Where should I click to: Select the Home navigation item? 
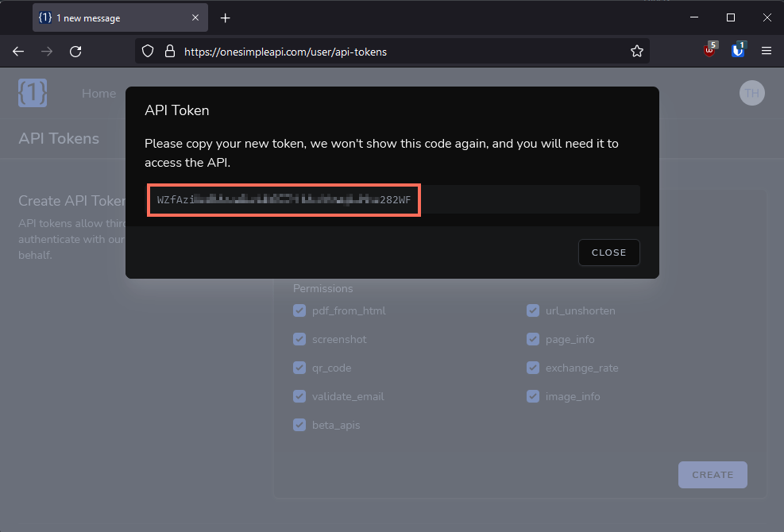(98, 93)
